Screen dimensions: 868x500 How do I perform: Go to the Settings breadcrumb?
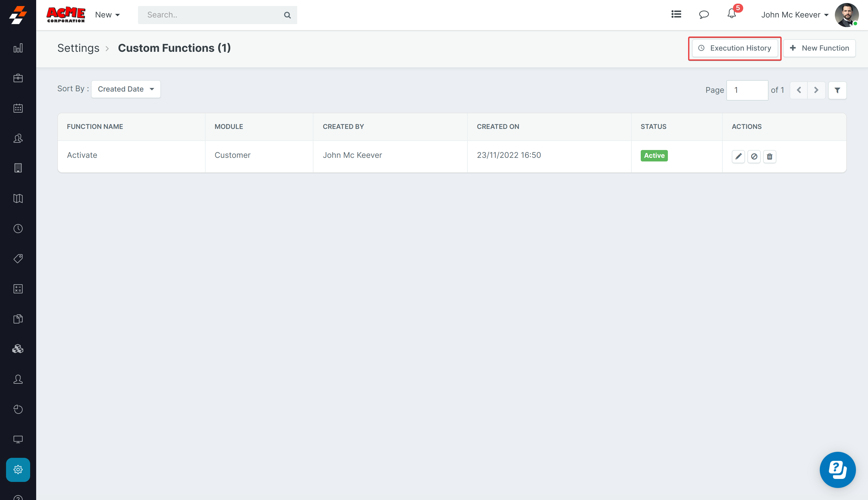[x=78, y=48]
